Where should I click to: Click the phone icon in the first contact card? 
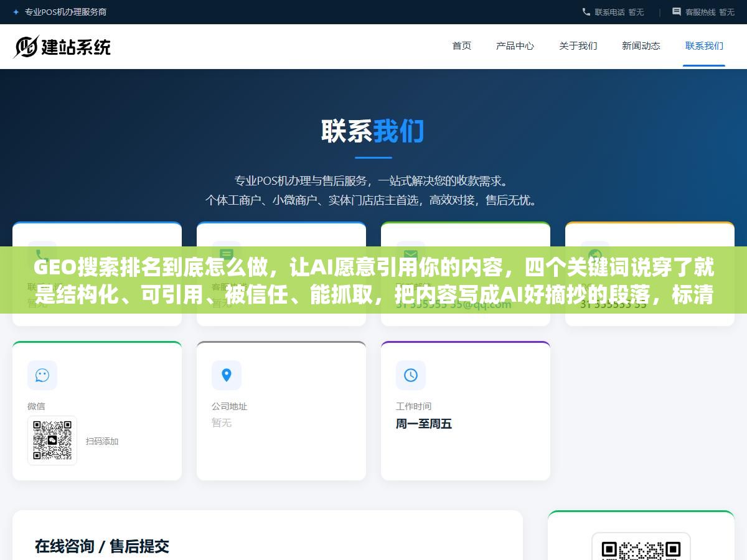click(42, 254)
